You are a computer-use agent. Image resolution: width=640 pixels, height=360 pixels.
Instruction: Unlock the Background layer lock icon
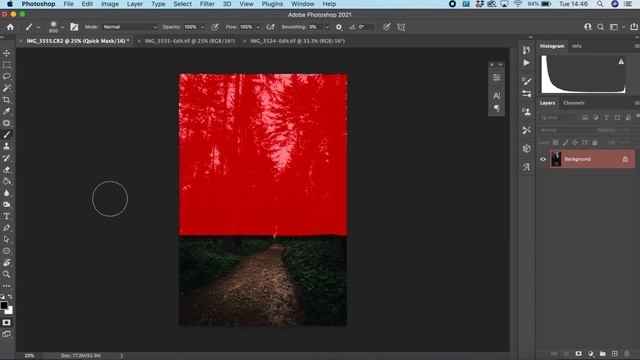point(625,159)
